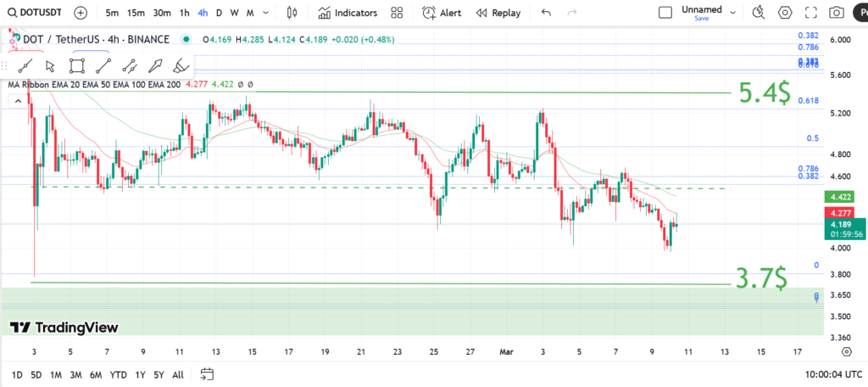Select the YTD date range
The image size is (868, 387).
point(119,374)
